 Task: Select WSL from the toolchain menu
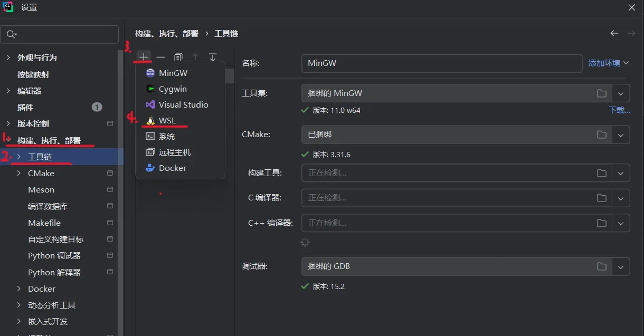[x=167, y=120]
